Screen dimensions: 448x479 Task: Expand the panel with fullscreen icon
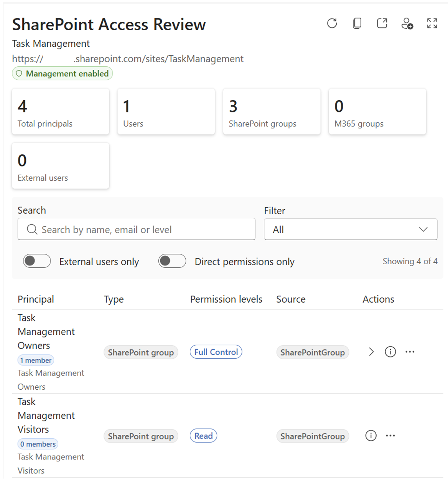432,23
